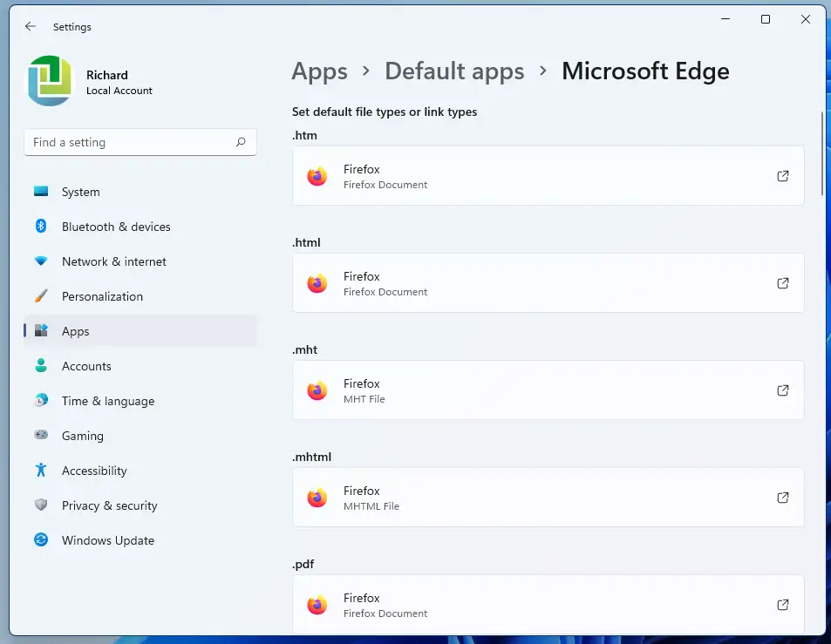Click the open-external icon for .mhtml
The width and height of the screenshot is (831, 644).
point(783,498)
